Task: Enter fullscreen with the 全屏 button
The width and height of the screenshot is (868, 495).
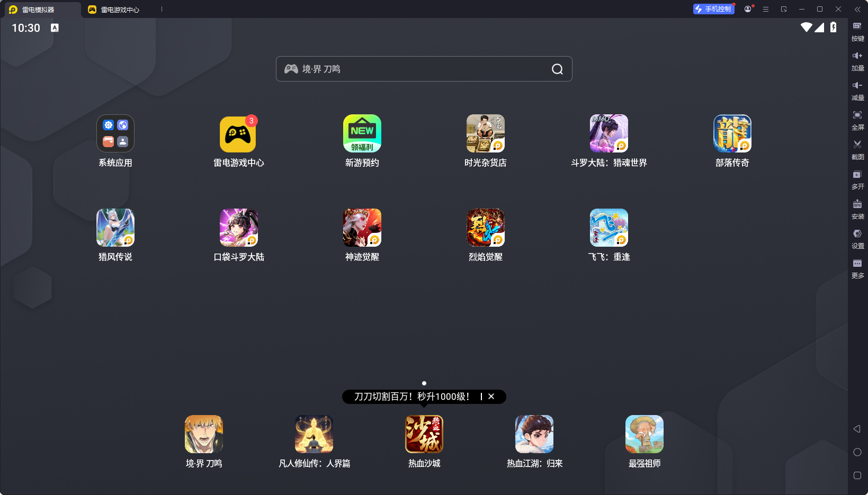Action: (857, 121)
